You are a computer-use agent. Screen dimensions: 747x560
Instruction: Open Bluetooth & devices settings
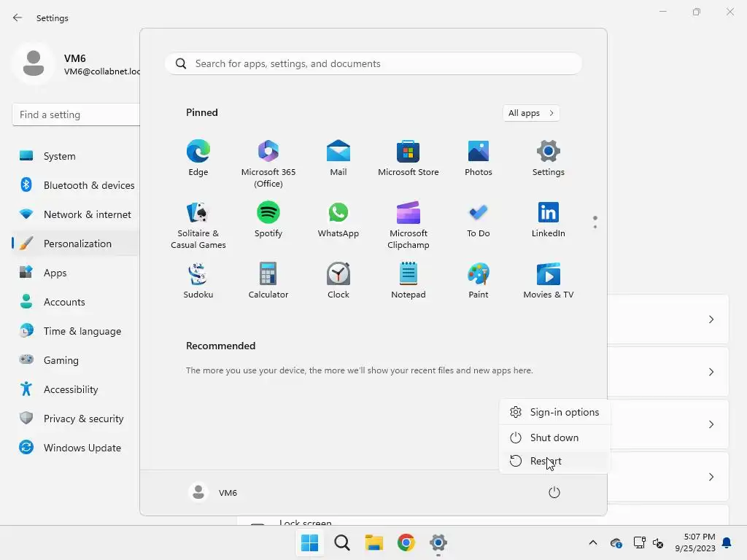click(x=76, y=185)
